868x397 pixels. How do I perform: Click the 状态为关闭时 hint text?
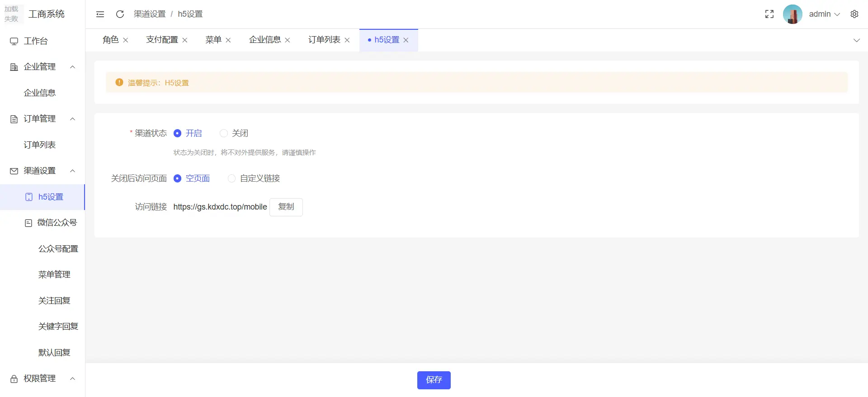pos(245,153)
